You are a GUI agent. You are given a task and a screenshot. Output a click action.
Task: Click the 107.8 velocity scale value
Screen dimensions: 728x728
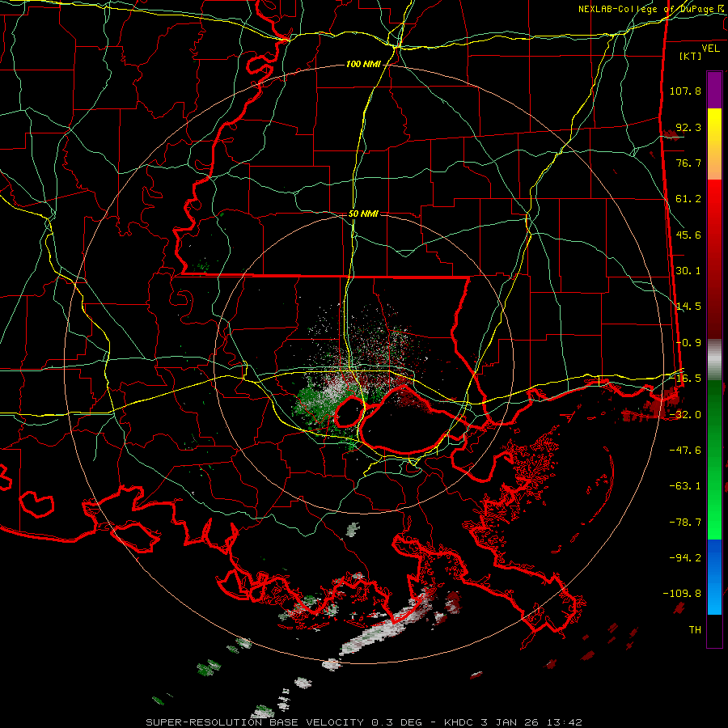coord(685,91)
